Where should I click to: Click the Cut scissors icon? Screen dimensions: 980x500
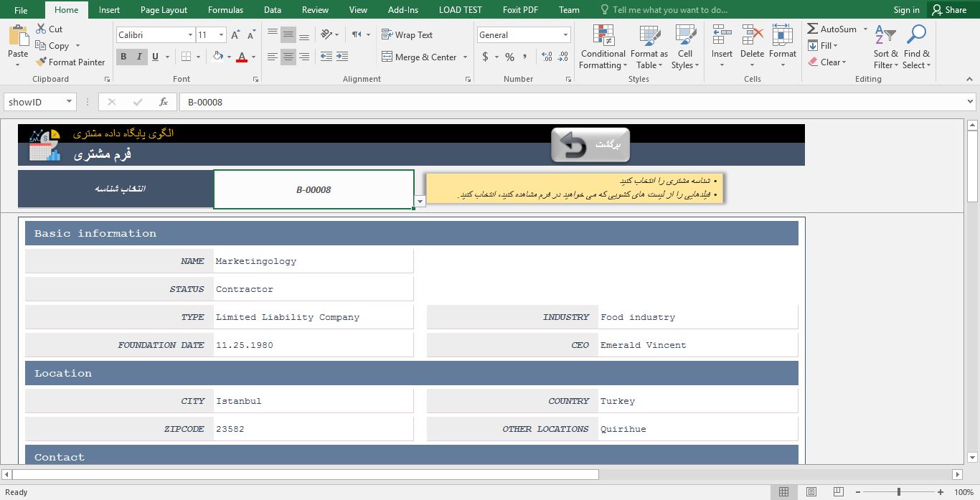(x=41, y=29)
